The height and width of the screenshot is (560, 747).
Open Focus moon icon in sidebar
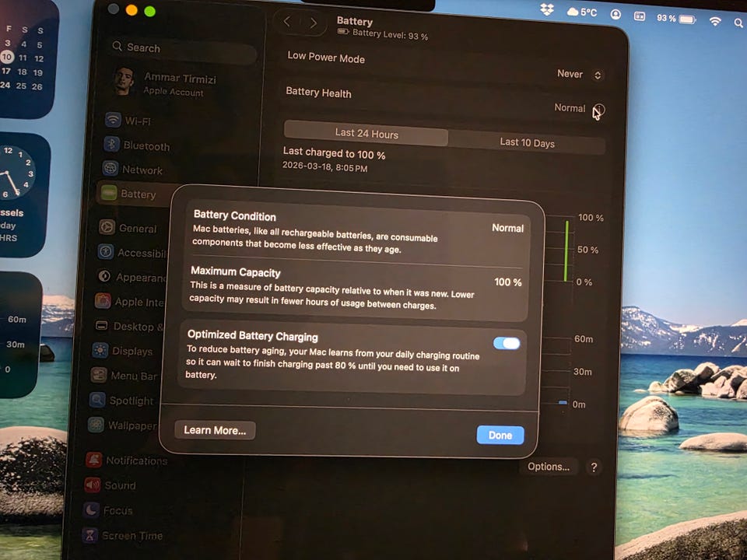(x=90, y=510)
